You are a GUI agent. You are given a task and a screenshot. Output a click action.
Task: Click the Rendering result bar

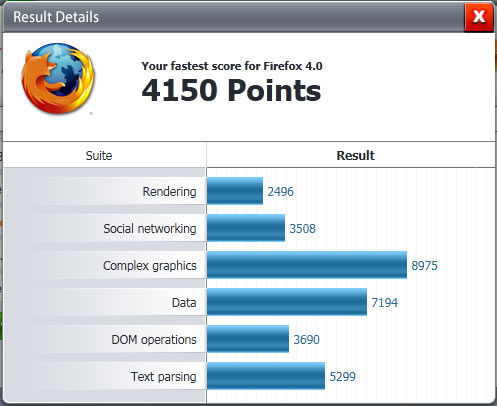235,191
